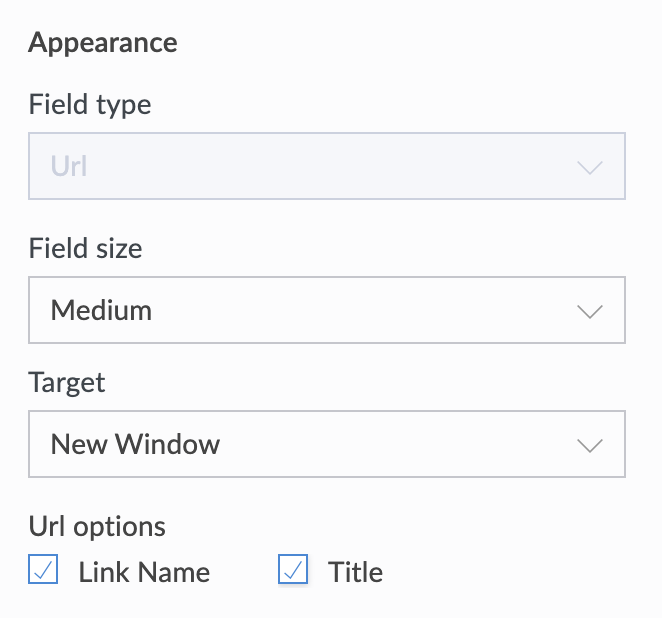Click the Field type label
The image size is (662, 618).
click(90, 104)
